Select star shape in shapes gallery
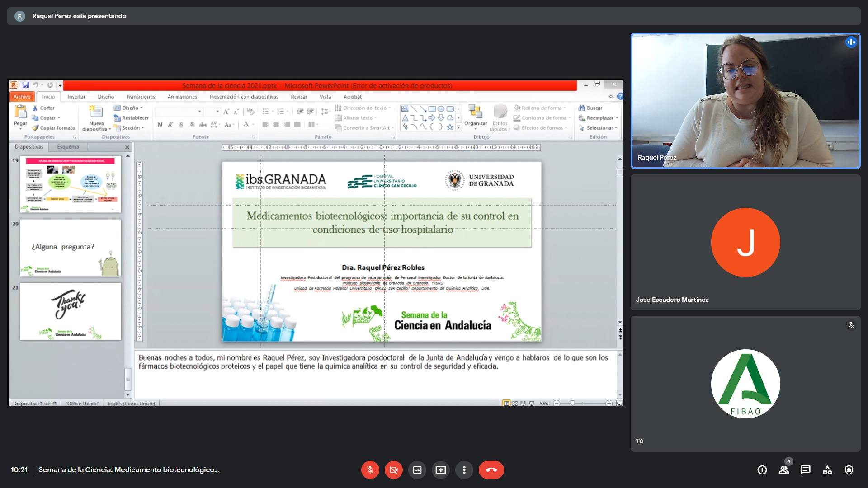The width and height of the screenshot is (868, 488). pyautogui.click(x=450, y=127)
